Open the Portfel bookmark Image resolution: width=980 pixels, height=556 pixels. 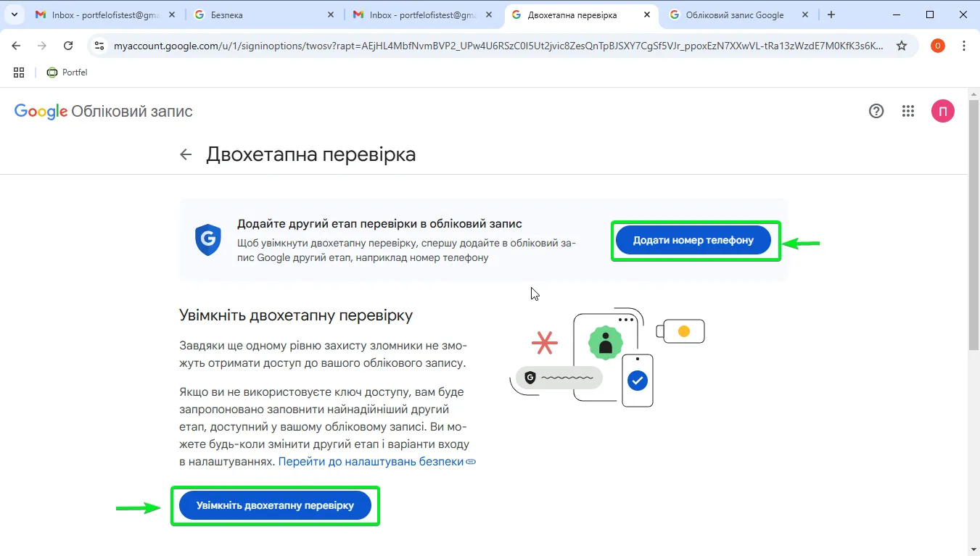67,72
